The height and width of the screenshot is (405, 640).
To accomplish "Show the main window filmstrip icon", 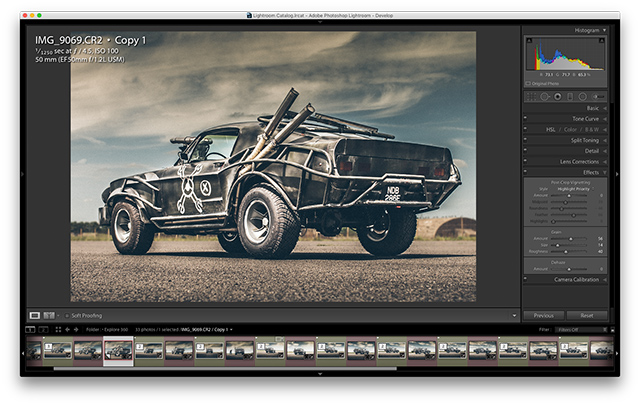I will coord(30,328).
